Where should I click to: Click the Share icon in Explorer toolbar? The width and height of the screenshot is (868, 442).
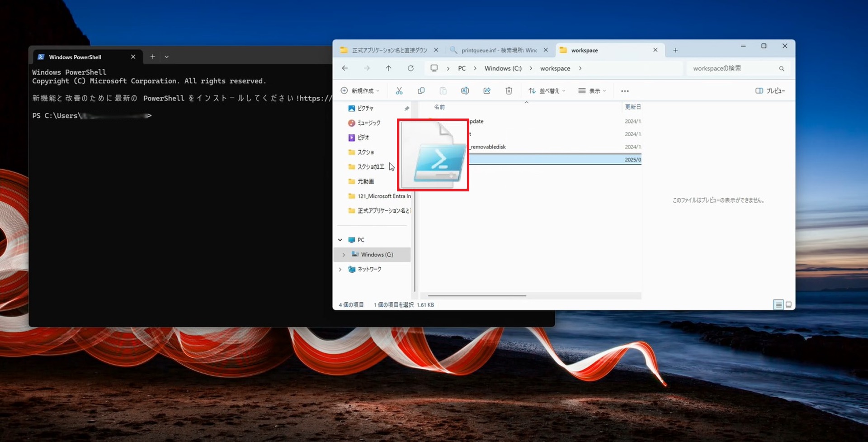(x=487, y=91)
